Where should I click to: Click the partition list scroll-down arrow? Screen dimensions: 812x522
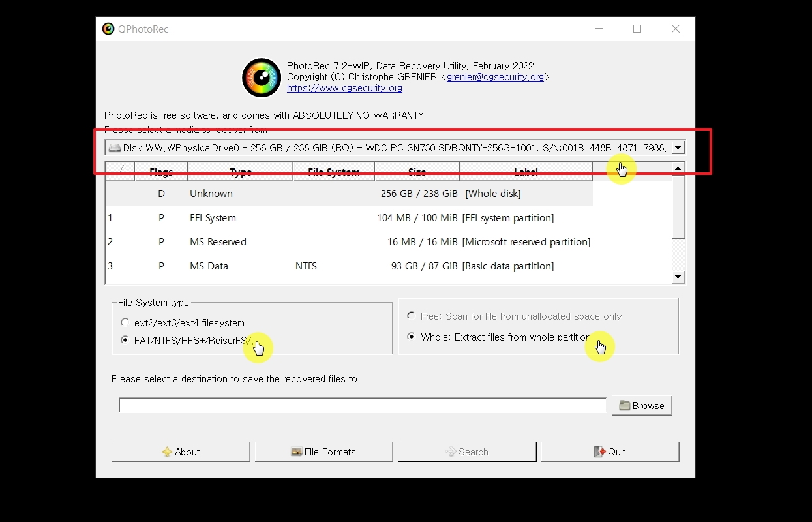coord(678,277)
